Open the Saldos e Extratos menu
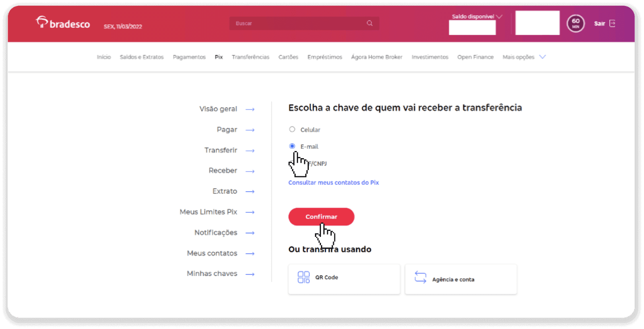 142,57
